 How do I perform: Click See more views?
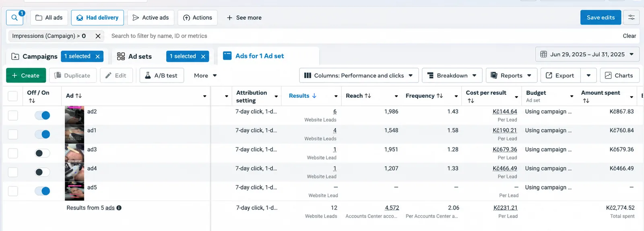pyautogui.click(x=244, y=18)
